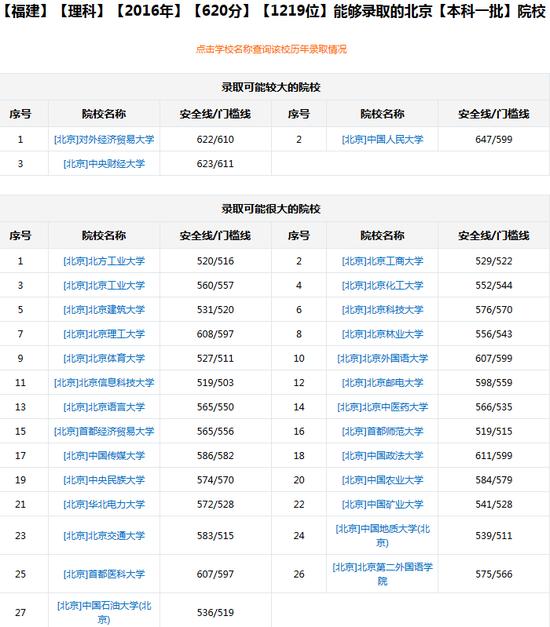The width and height of the screenshot is (550, 627).
Task: Select the score value 583/515
Action: 215,535
